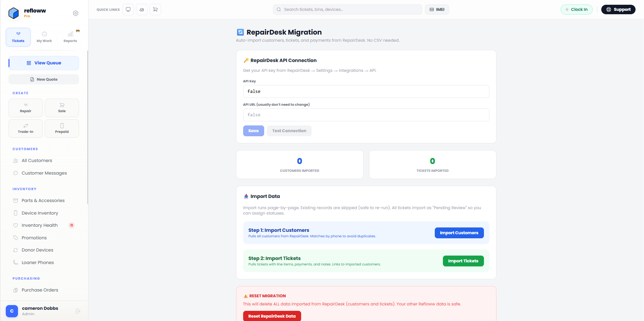
Task: Click the Donor Devices recycle icon
Action: click(x=16, y=250)
